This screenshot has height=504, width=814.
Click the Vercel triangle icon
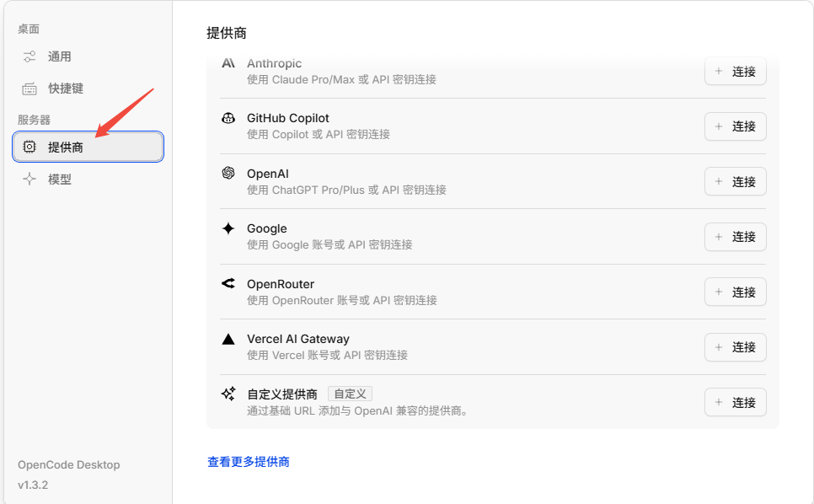click(228, 339)
